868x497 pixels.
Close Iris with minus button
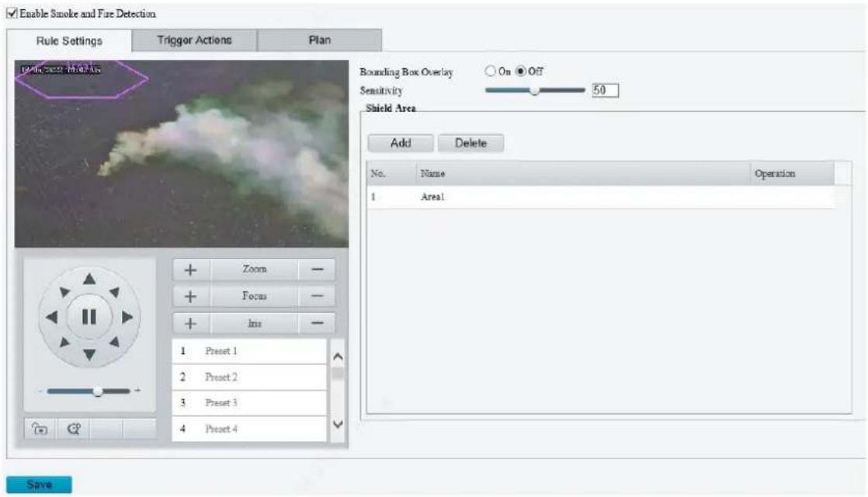[x=318, y=323]
